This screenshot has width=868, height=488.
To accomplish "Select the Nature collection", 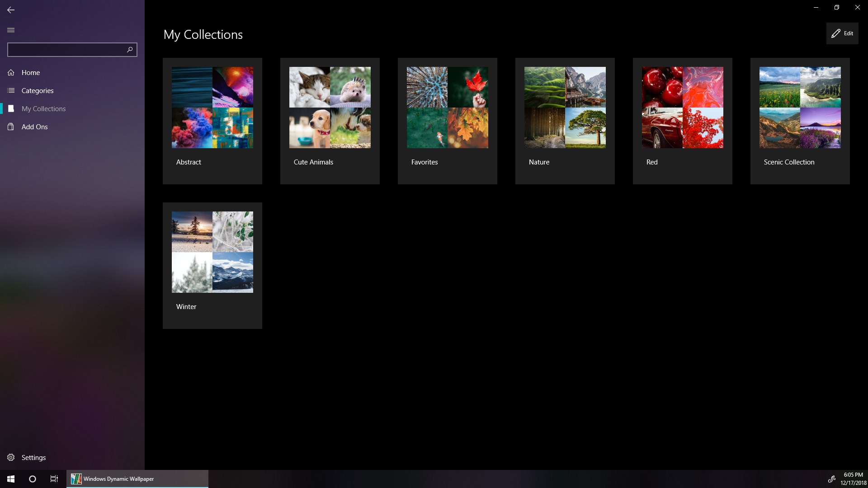I will pos(565,121).
